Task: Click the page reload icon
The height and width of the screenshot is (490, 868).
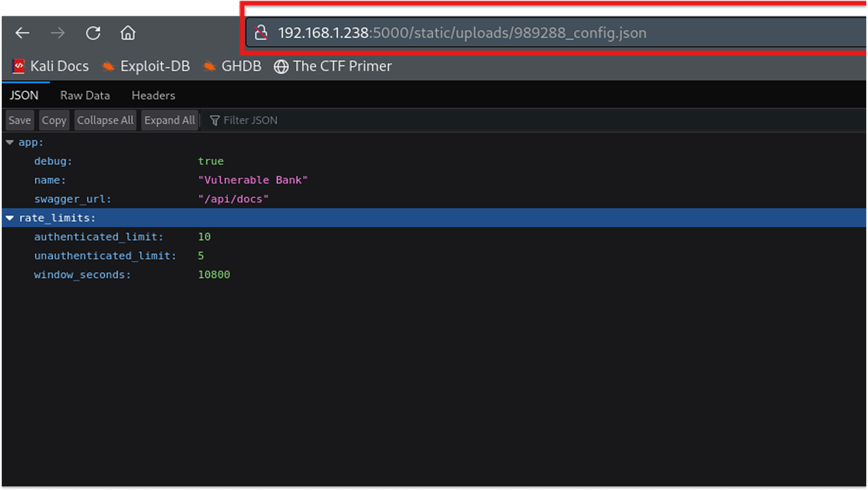Action: tap(93, 33)
